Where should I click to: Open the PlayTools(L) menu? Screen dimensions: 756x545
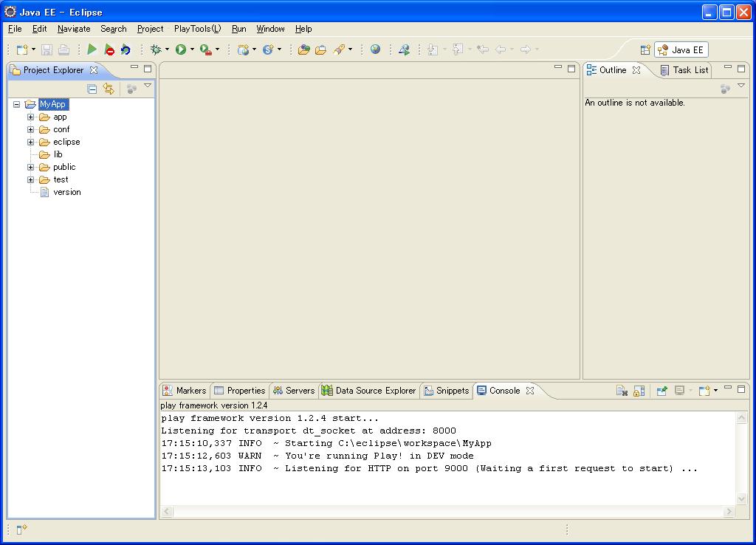[198, 29]
